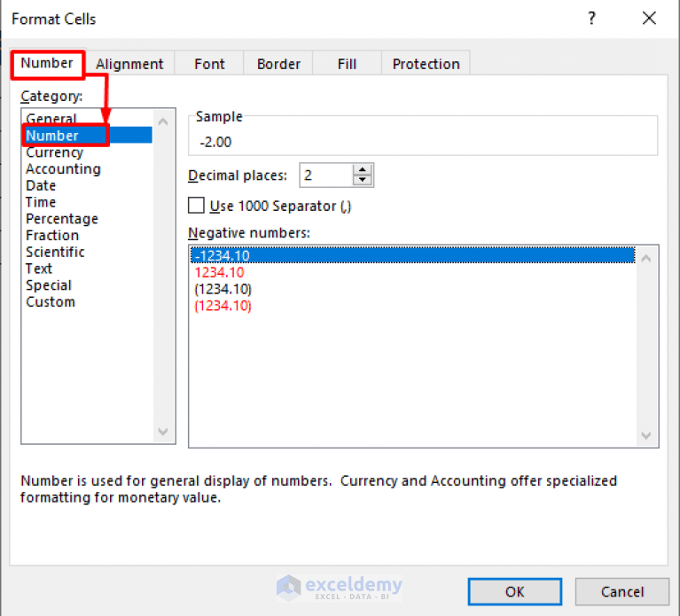
Task: Open the Protection tab
Action: [x=426, y=64]
